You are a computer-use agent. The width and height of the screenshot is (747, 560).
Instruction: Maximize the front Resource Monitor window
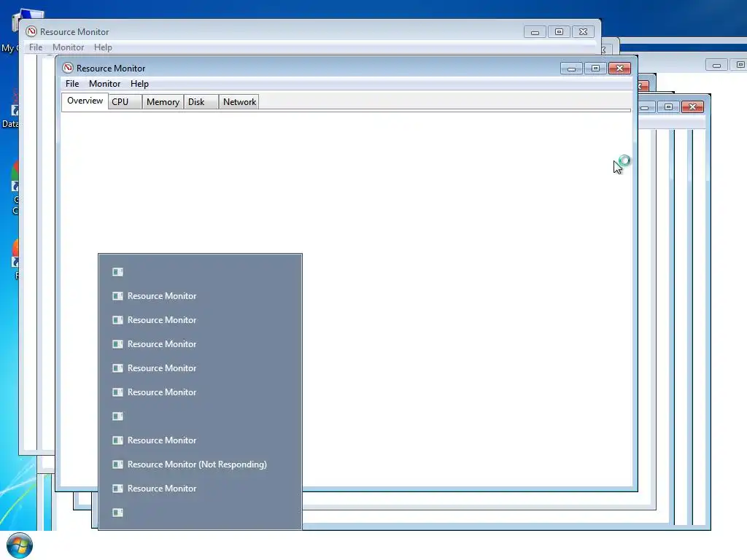tap(595, 69)
